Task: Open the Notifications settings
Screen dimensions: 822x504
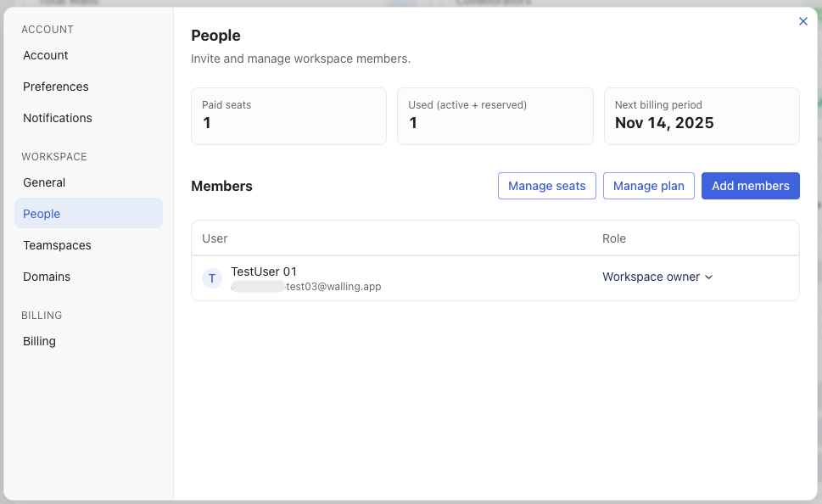Action: pyautogui.click(x=58, y=118)
